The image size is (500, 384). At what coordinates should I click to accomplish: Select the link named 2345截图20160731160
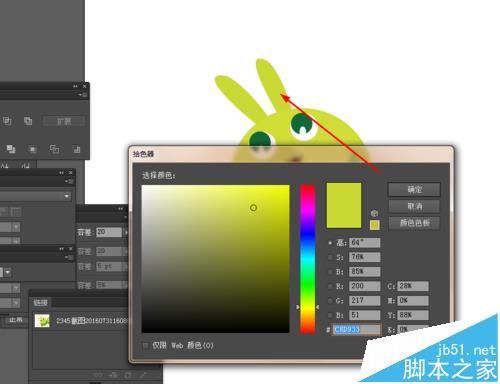(92, 321)
